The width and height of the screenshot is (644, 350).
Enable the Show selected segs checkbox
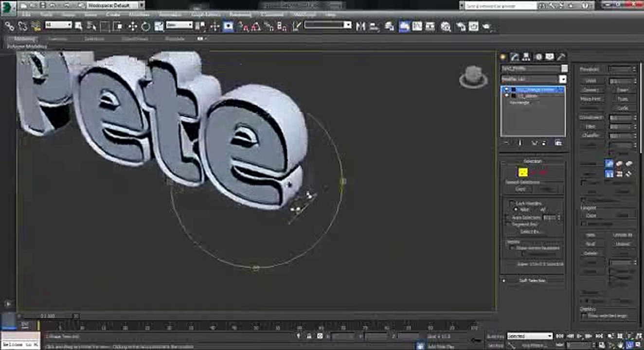coord(584,316)
